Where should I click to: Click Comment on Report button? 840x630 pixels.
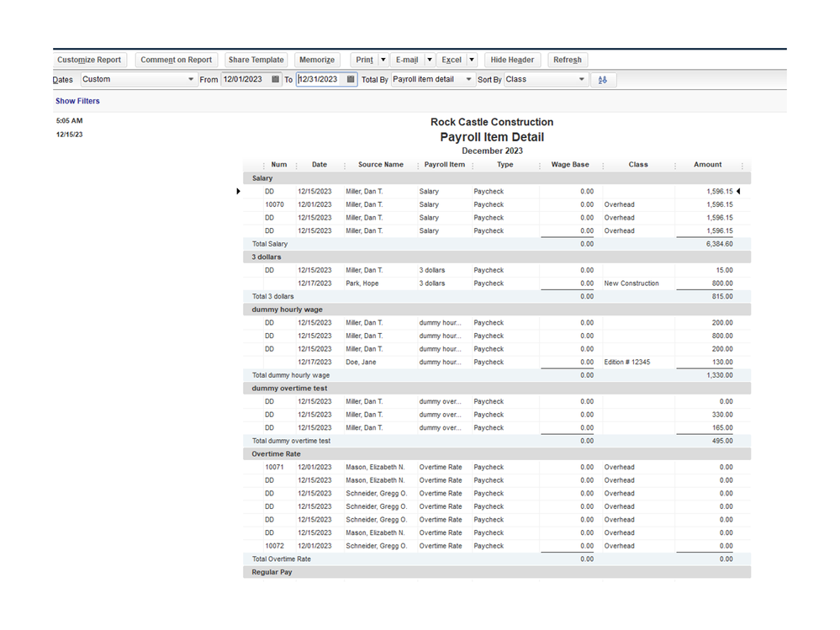pyautogui.click(x=177, y=60)
